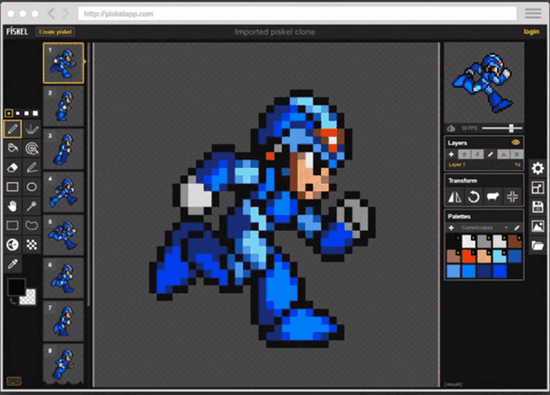Toggle layer preview eye icon
This screenshot has width=550, height=395.
pyautogui.click(x=516, y=142)
